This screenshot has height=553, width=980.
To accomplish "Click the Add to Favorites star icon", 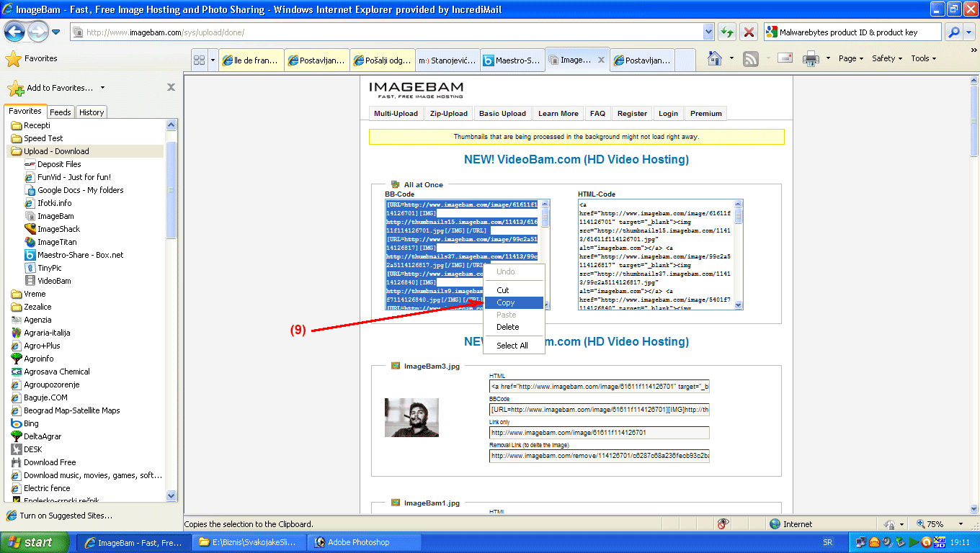I will coord(16,88).
